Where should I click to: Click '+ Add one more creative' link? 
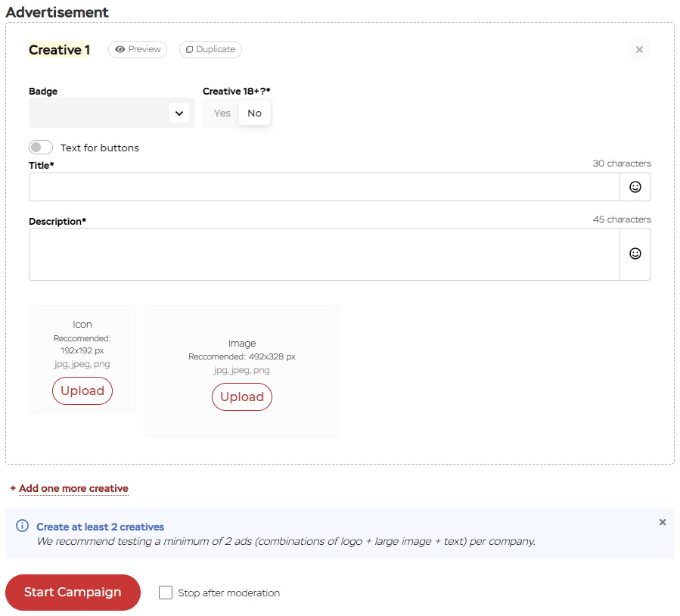tap(70, 488)
